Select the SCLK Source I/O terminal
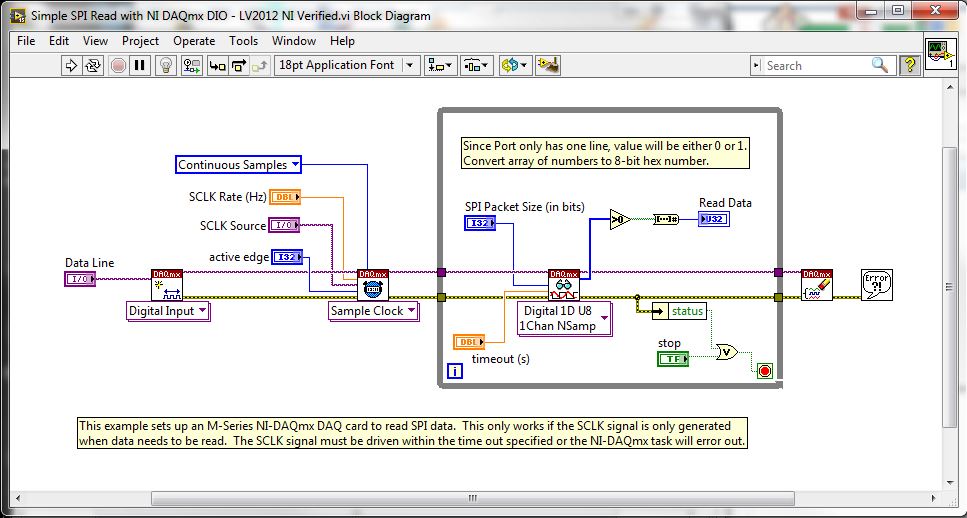The width and height of the screenshot is (967, 518). pos(284,225)
